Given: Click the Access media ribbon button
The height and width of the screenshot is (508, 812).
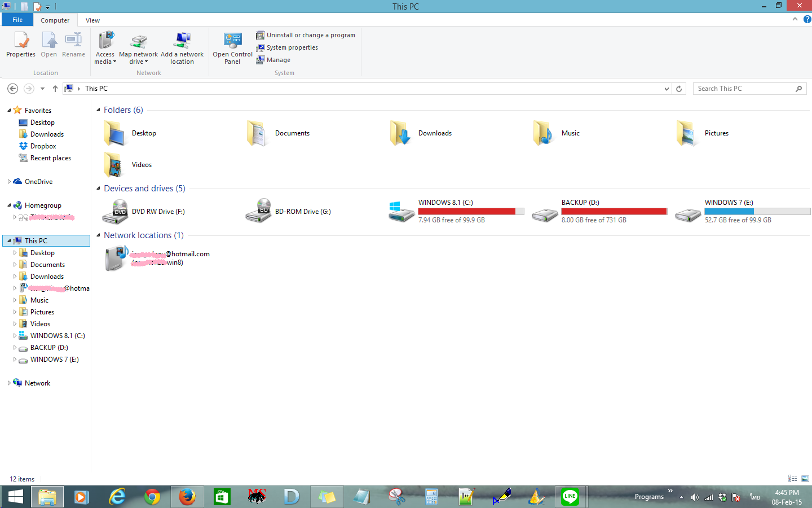Looking at the screenshot, I should tap(105, 48).
